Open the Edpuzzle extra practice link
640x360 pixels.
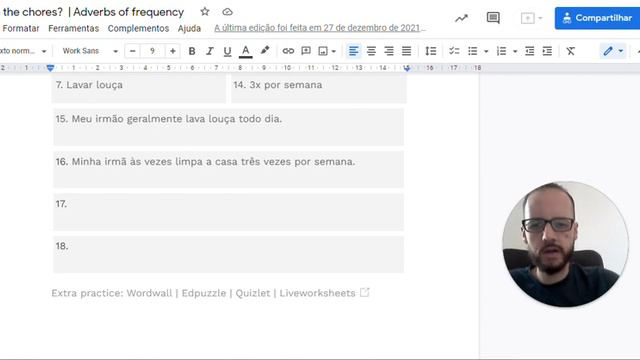pyautogui.click(x=204, y=293)
